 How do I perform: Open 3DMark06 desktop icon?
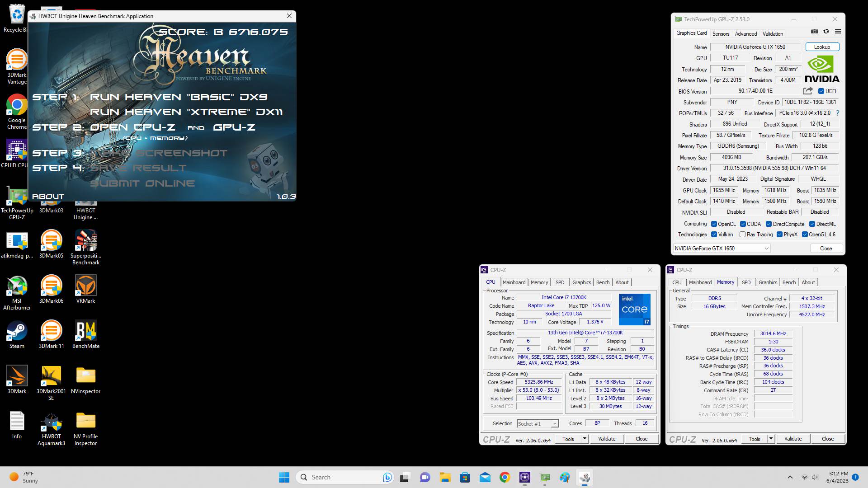click(x=51, y=289)
